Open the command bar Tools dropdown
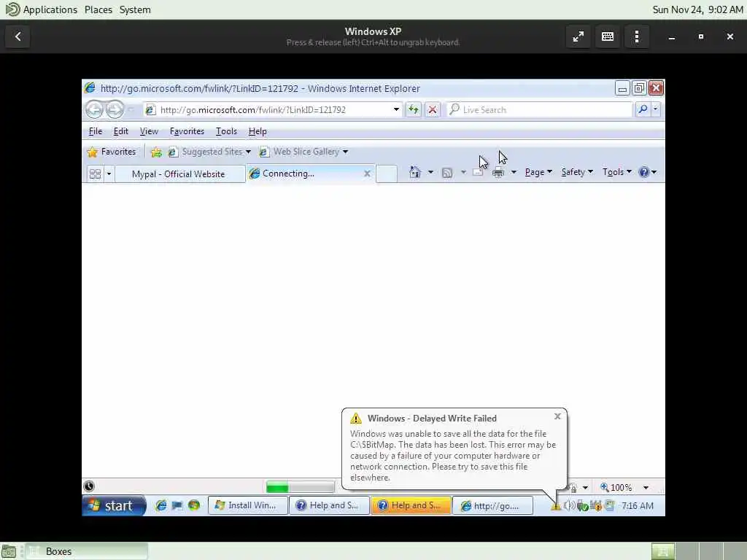The width and height of the screenshot is (747, 560). click(617, 172)
